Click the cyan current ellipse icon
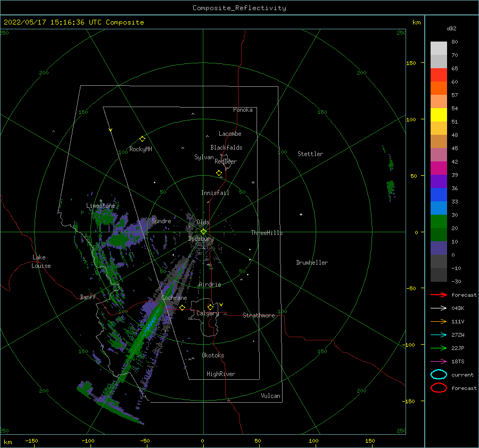The width and height of the screenshot is (479, 448). click(x=439, y=374)
